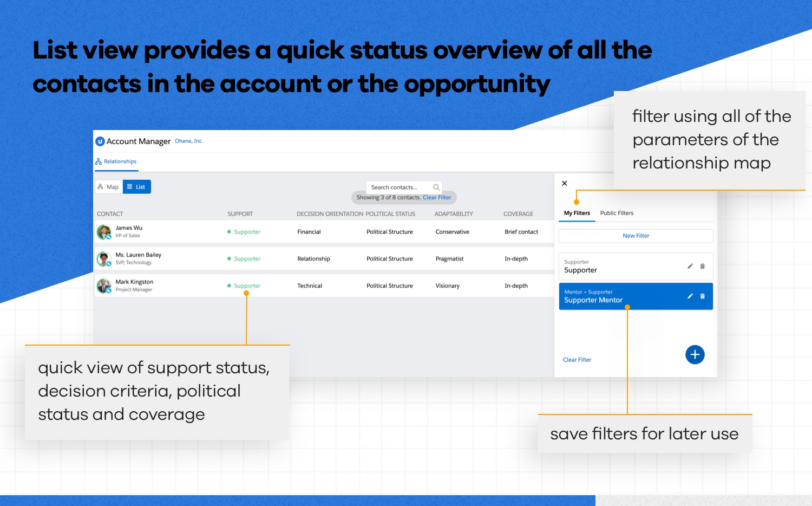The image size is (812, 506).
Task: Click the Ms. Lauren Bailey contact name
Action: [139, 255]
